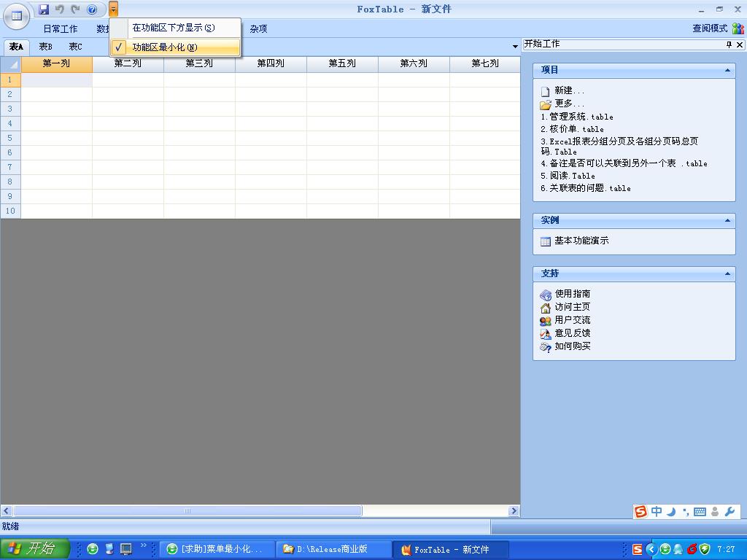This screenshot has height=560, width=747.
Task: Open the table list dropdown arrow beside tabs
Action: tap(515, 47)
